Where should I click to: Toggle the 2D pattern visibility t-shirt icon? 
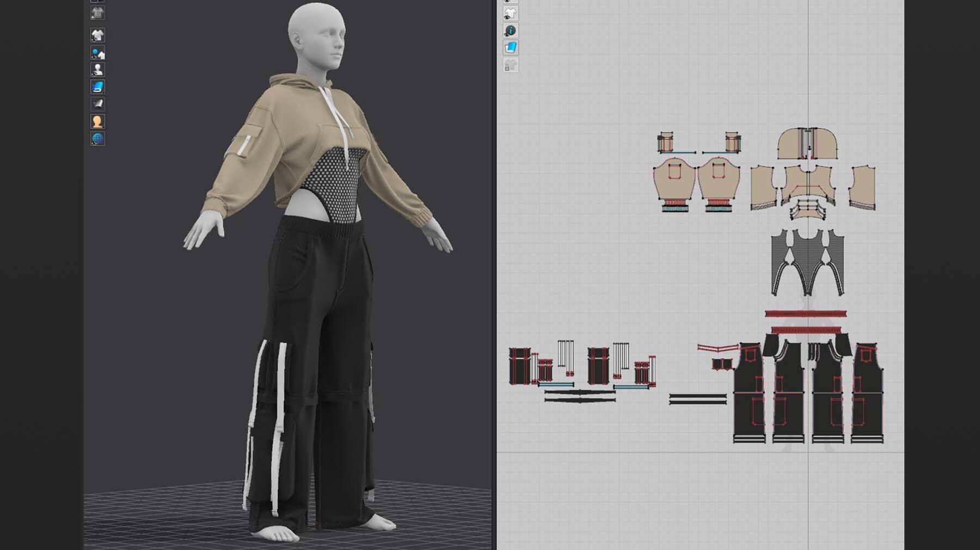coord(511,14)
